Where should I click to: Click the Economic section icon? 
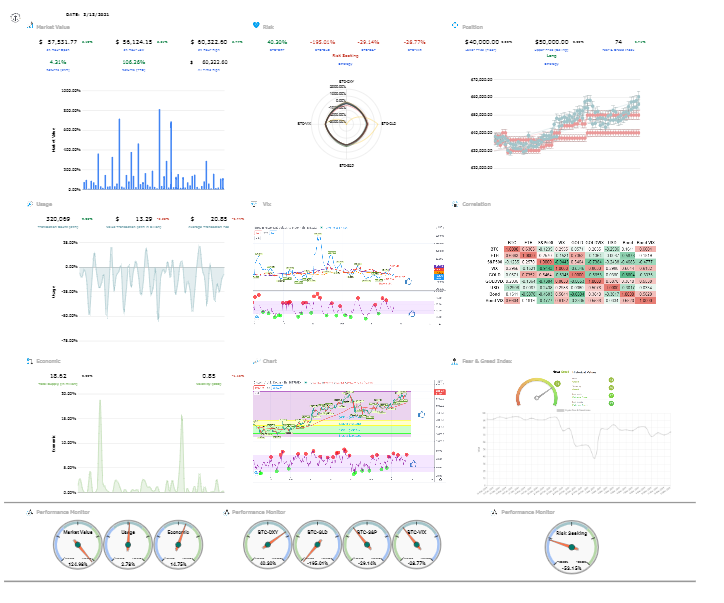[30, 361]
